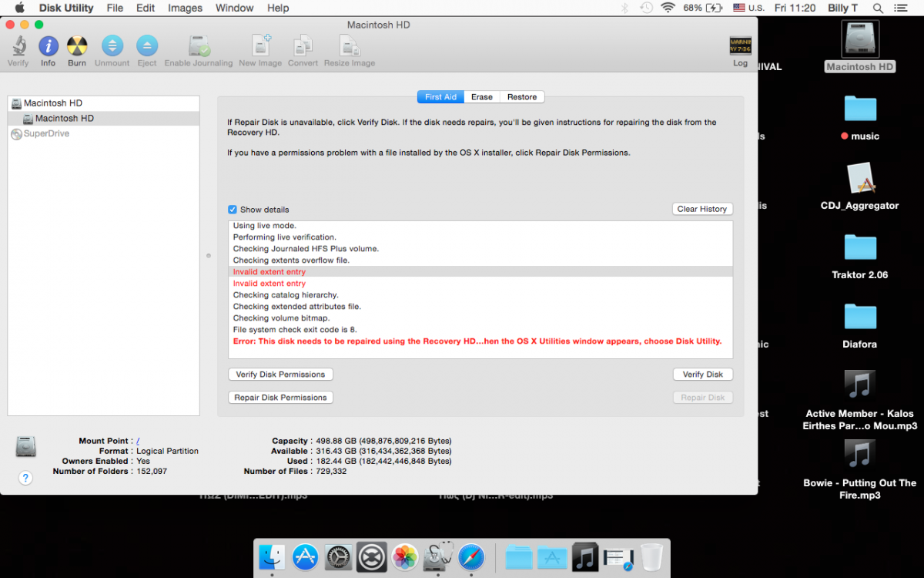Open the Info toolbar icon
The width and height of the screenshot is (924, 578).
48,46
